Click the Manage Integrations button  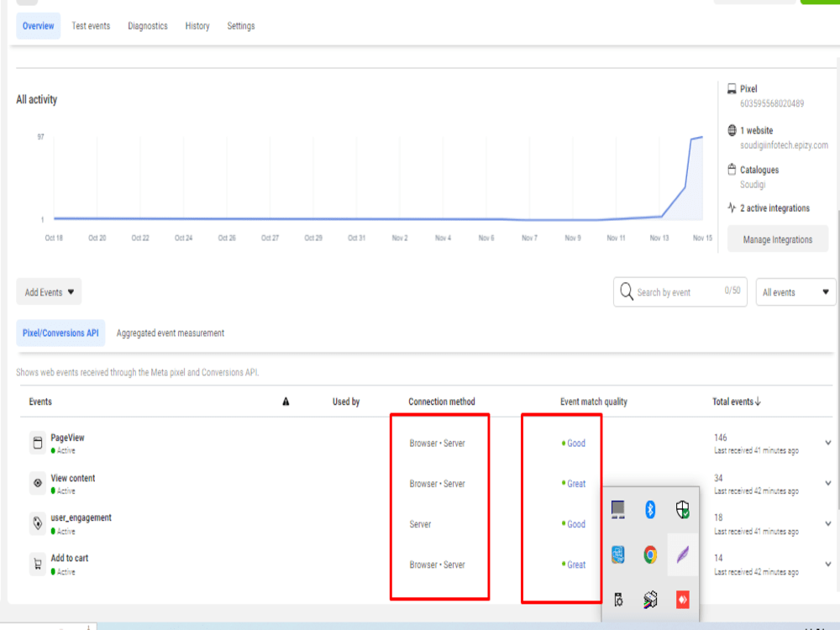777,239
